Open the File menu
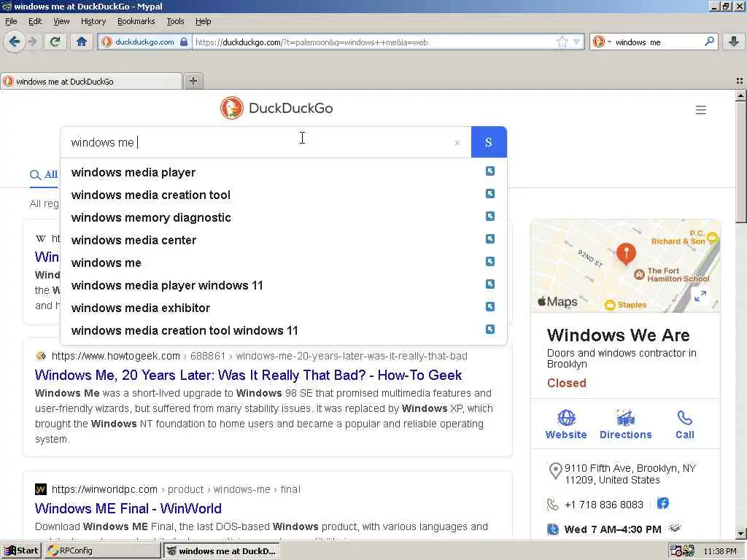747x560 pixels. point(11,21)
